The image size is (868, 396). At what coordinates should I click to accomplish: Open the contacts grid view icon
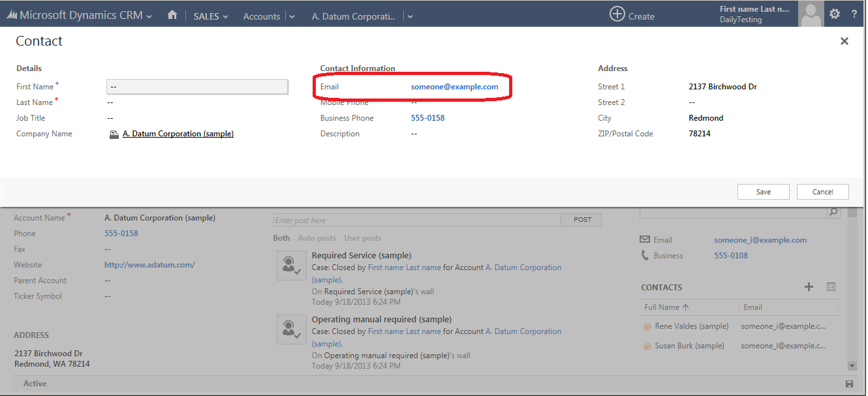click(x=831, y=287)
